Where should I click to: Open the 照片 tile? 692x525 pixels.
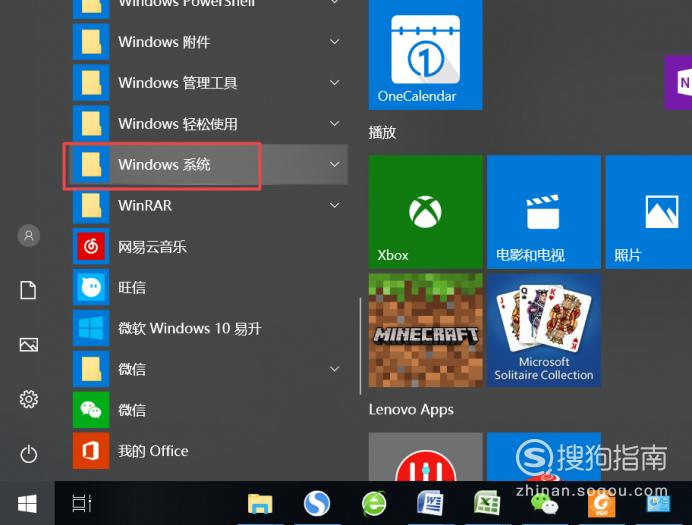[649, 212]
